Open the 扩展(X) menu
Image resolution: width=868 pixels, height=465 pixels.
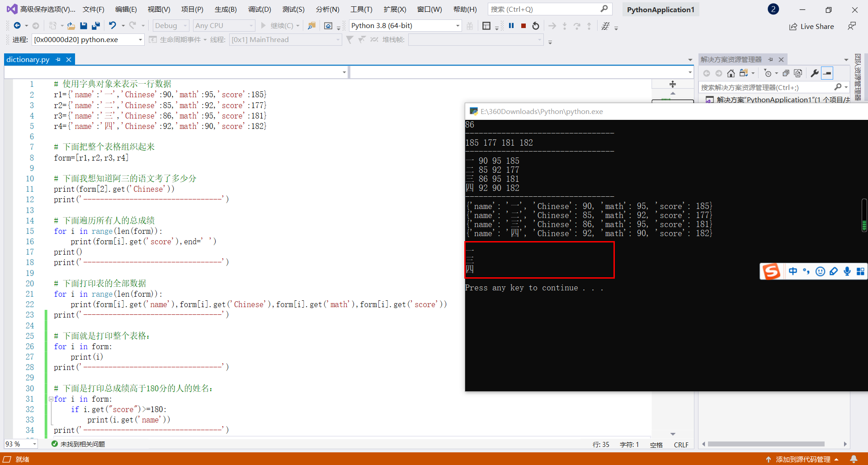click(395, 9)
